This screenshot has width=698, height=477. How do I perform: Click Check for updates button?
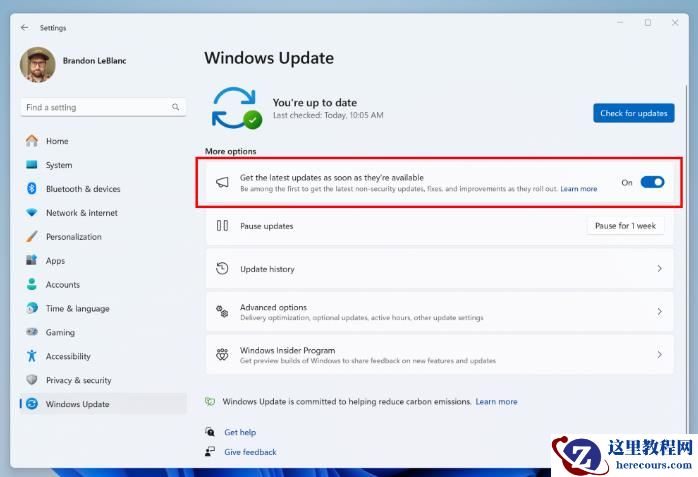[633, 113]
